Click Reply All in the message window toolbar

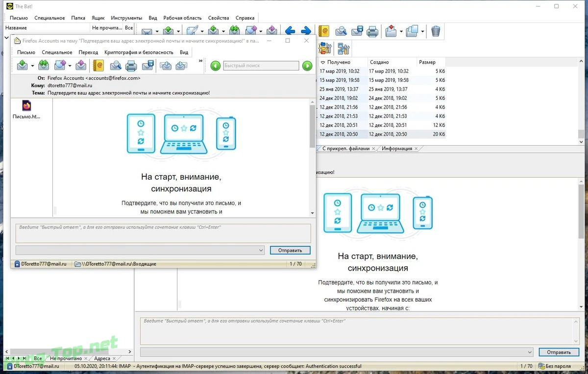coord(44,65)
